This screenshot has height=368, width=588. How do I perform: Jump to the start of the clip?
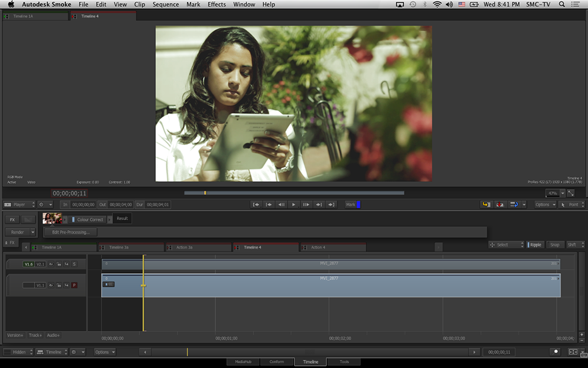pos(256,204)
